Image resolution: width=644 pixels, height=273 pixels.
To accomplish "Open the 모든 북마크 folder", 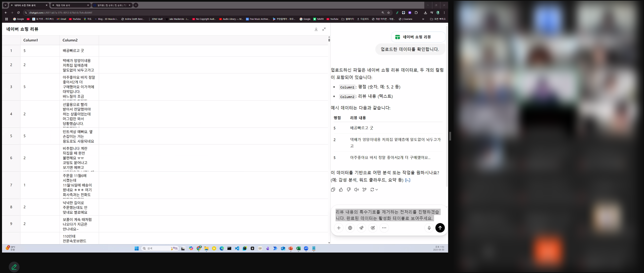I will (x=438, y=19).
